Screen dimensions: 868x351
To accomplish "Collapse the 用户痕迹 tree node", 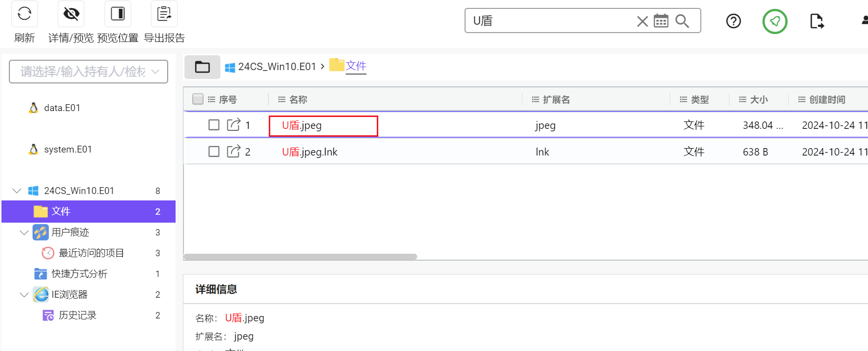I will [24, 232].
